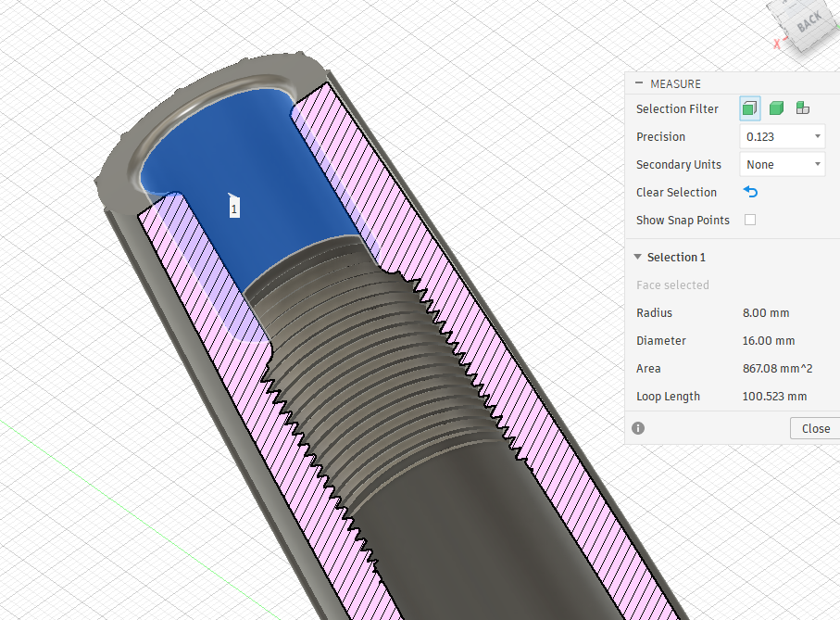Image resolution: width=840 pixels, height=620 pixels.
Task: Click the selection marker labeled 1
Action: [233, 208]
